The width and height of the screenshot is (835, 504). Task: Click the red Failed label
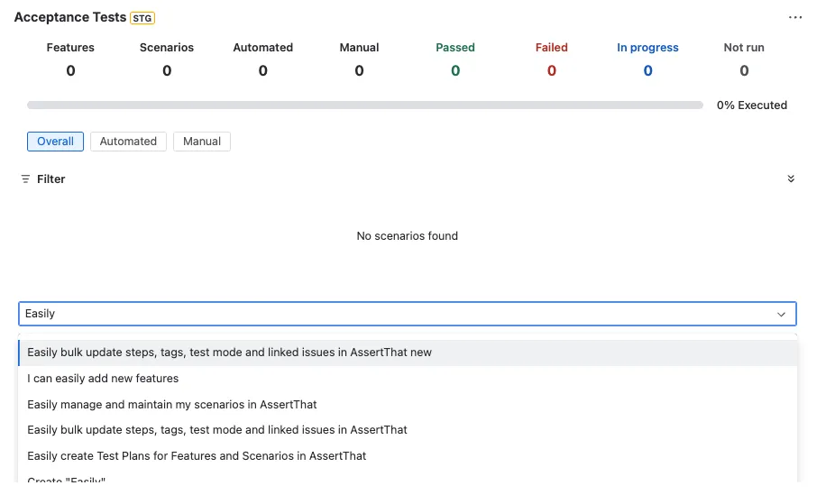552,48
